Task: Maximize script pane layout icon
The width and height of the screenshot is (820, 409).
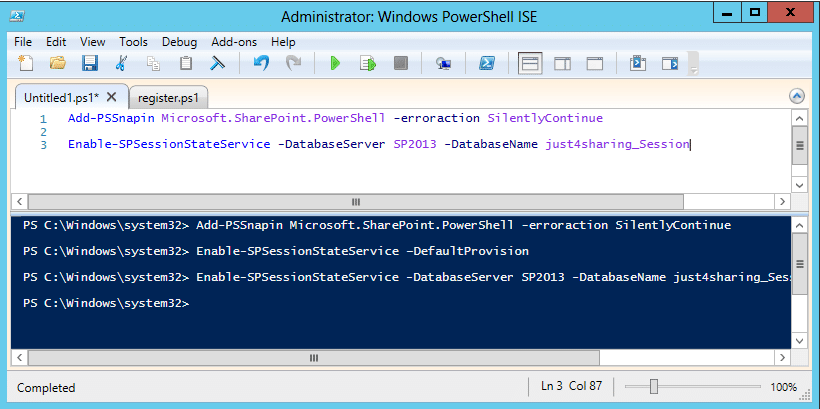Action: 595,64
